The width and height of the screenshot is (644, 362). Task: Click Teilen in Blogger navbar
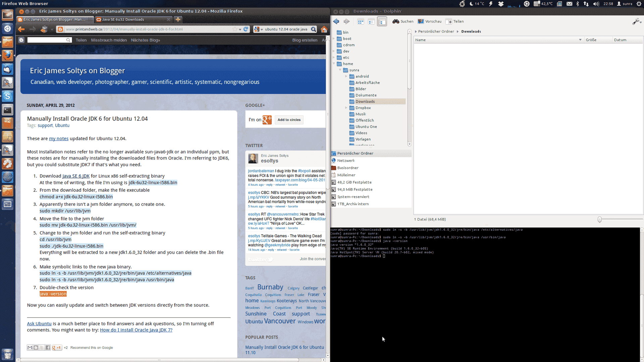click(81, 40)
